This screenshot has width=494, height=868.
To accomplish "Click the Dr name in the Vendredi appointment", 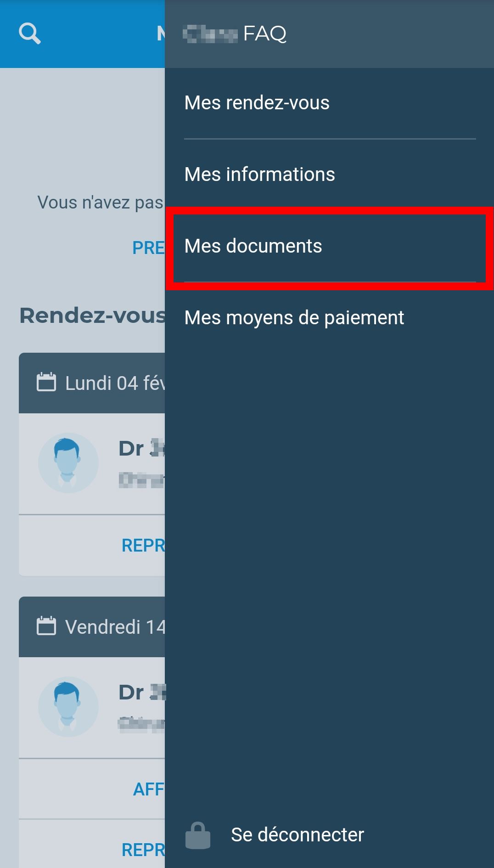I will tap(141, 692).
